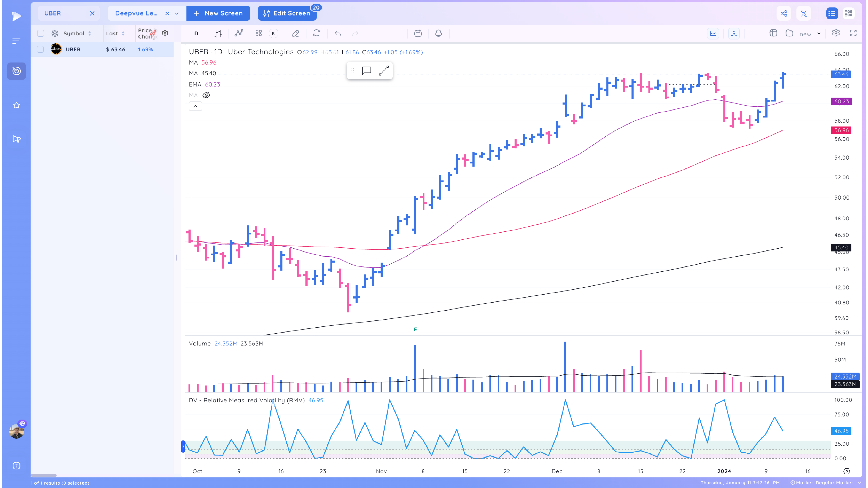Image resolution: width=868 pixels, height=488 pixels.
Task: Close the UBER tab
Action: pos(92,13)
